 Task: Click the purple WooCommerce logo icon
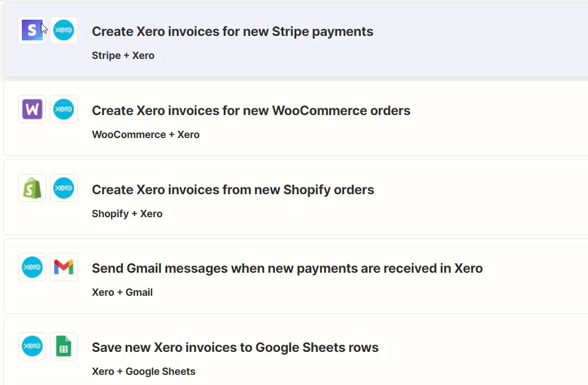32,109
